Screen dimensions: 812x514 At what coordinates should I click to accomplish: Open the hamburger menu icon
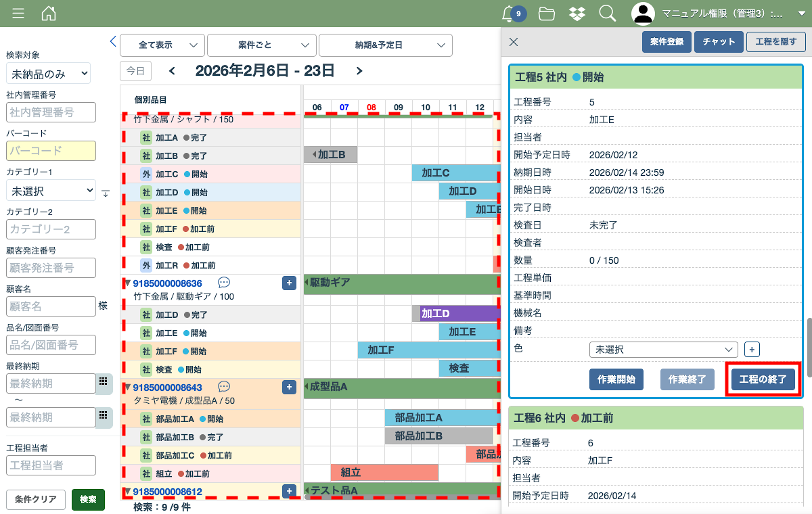(18, 14)
